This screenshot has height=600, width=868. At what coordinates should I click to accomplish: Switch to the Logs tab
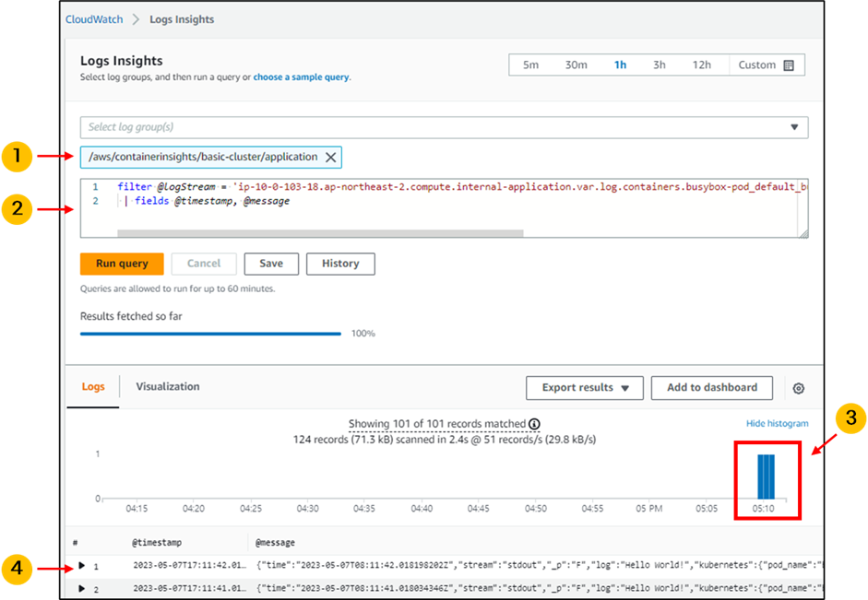click(x=93, y=386)
